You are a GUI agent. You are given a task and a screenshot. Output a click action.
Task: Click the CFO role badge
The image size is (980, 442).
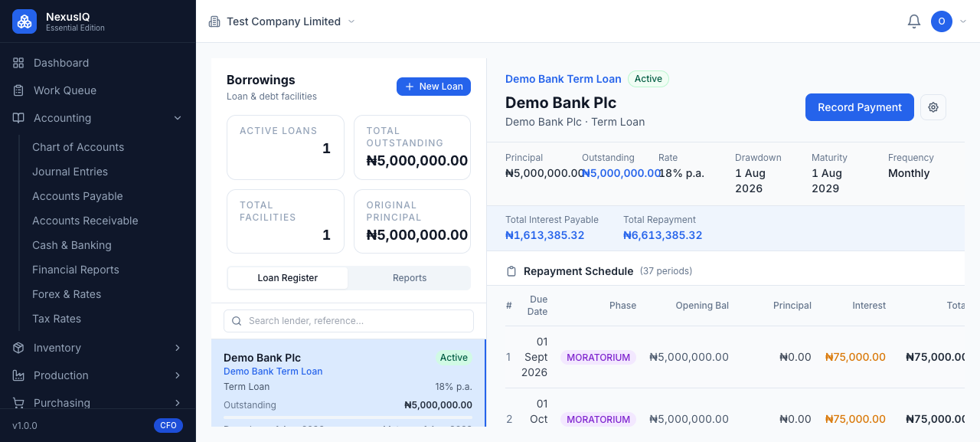[x=168, y=425]
